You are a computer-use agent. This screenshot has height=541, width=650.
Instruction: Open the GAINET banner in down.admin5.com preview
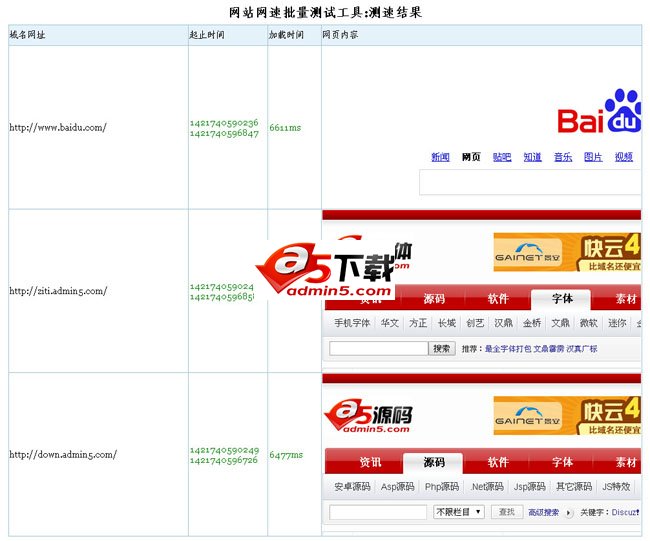(x=527, y=417)
